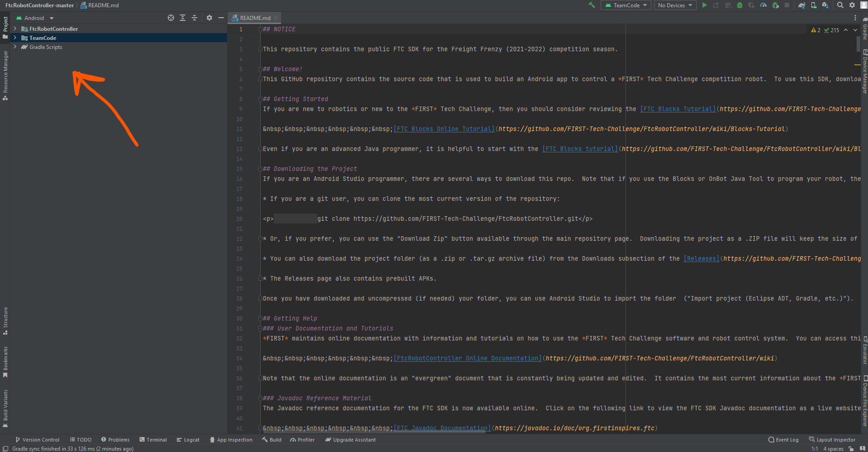The height and width of the screenshot is (452, 868).
Task: Collapse all items in Project panel
Action: pos(194,18)
